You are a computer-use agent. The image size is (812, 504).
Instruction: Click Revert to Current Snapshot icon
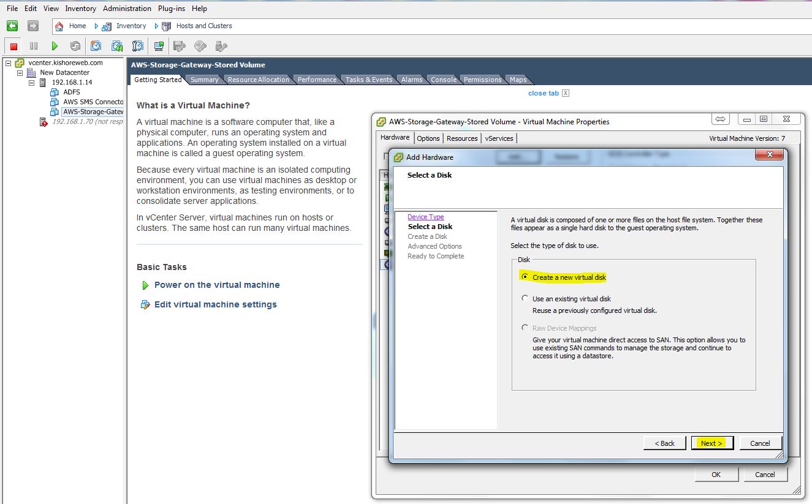tap(117, 46)
